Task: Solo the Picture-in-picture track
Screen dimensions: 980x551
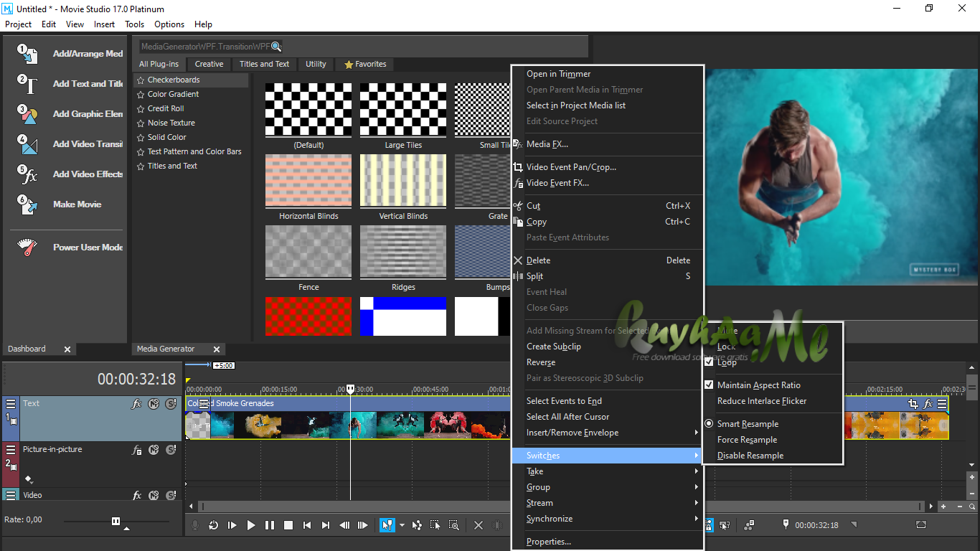Action: pyautogui.click(x=171, y=450)
